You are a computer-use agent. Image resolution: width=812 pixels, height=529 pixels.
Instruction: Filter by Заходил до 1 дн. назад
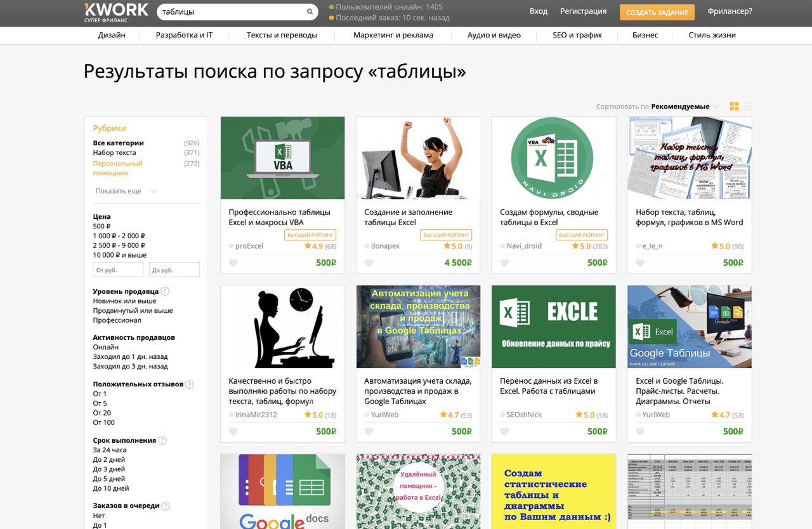130,357
